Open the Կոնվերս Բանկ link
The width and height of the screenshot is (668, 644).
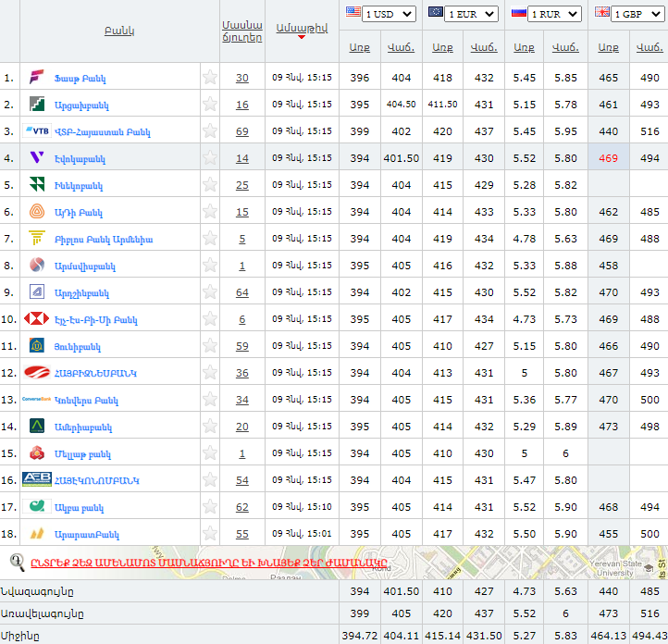pyautogui.click(x=86, y=401)
